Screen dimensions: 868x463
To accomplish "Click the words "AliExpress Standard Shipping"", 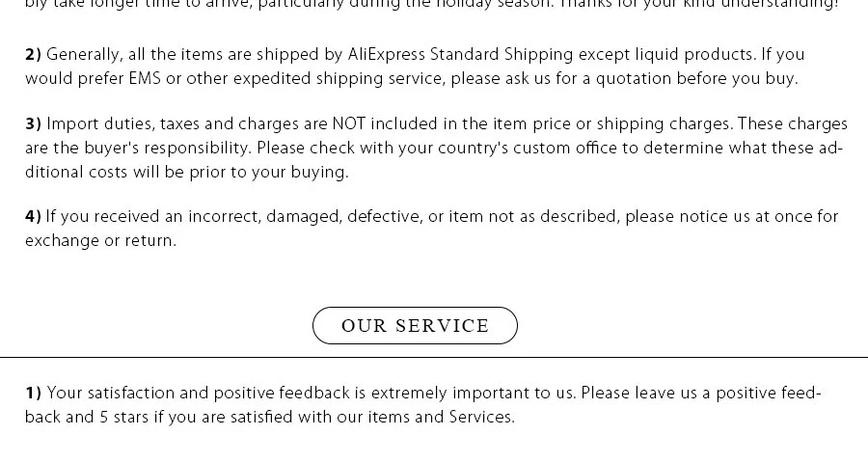I will pyautogui.click(x=460, y=55).
